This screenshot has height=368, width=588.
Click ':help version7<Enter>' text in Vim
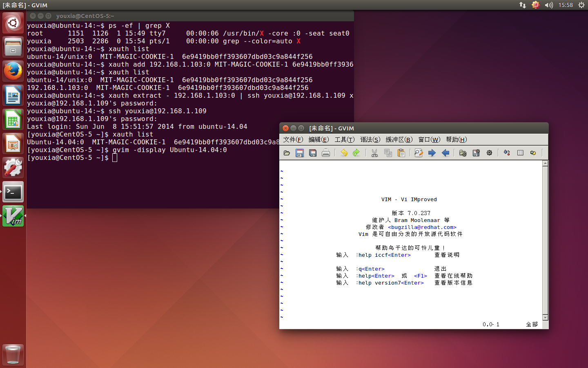click(390, 283)
